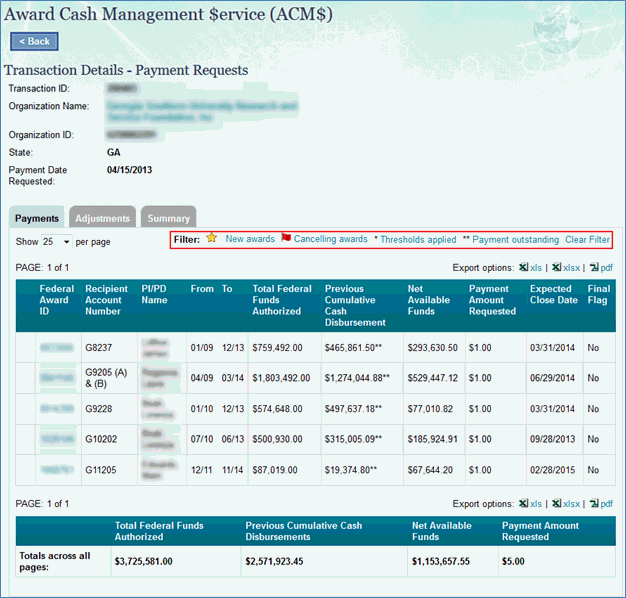Export as pdf using top export icon
The height and width of the screenshot is (598, 626).
[594, 268]
